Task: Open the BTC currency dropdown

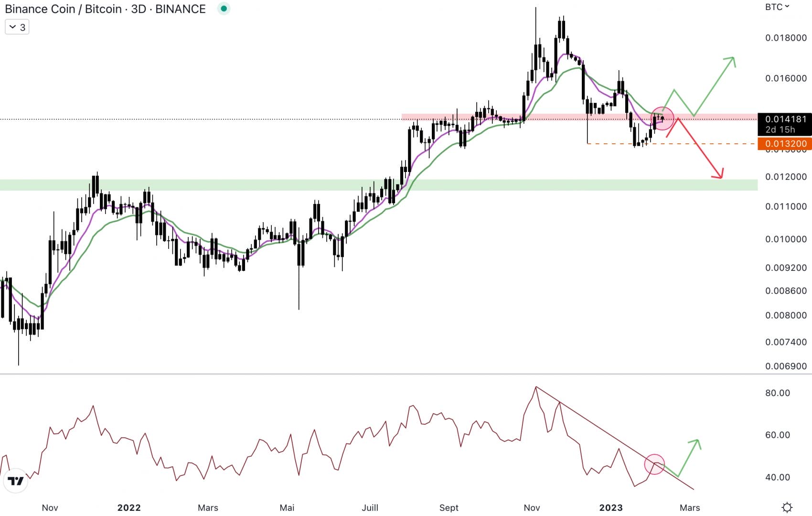Action: 777,7
